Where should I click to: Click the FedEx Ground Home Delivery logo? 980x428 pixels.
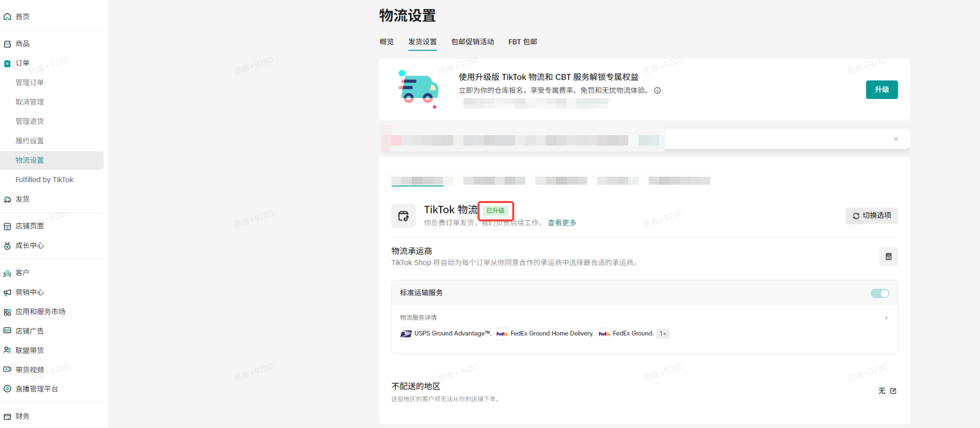pos(502,334)
